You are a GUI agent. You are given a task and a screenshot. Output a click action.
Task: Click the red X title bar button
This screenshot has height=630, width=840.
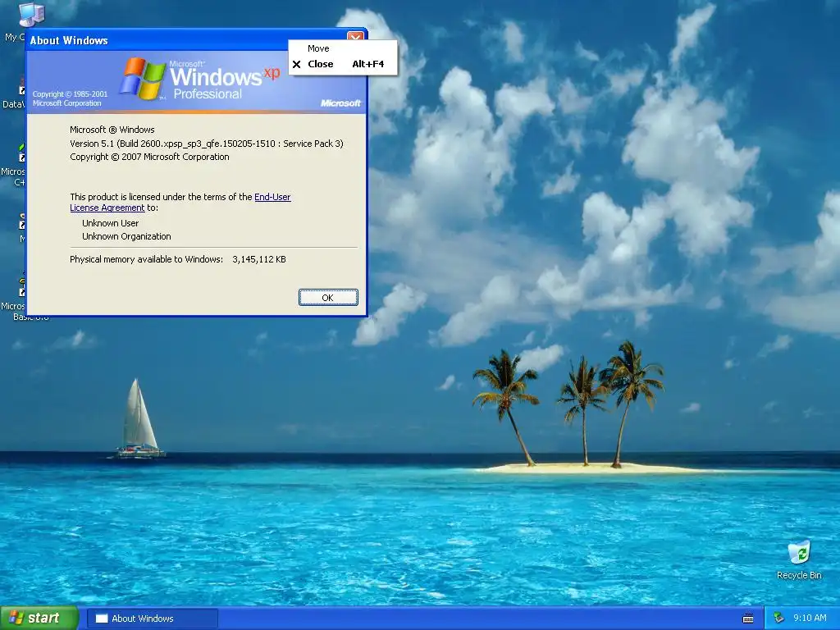[x=355, y=36]
